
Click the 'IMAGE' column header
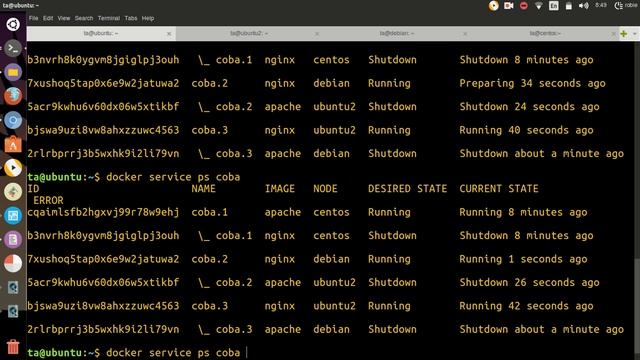pos(280,189)
